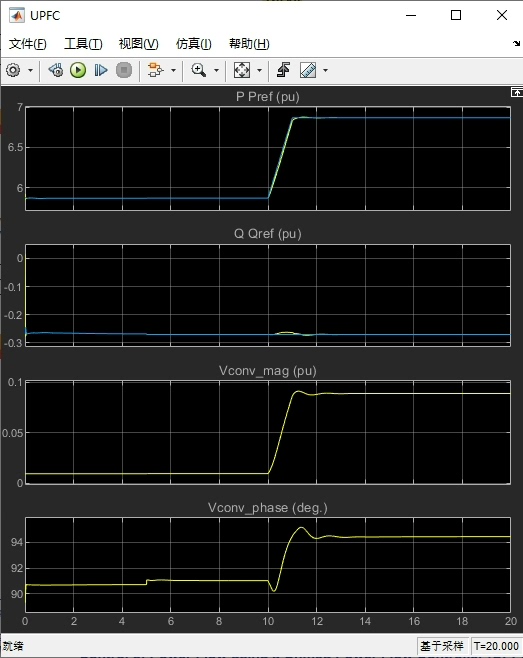The width and height of the screenshot is (523, 658).
Task: Open the 视图(V) menu
Action: pos(139,44)
